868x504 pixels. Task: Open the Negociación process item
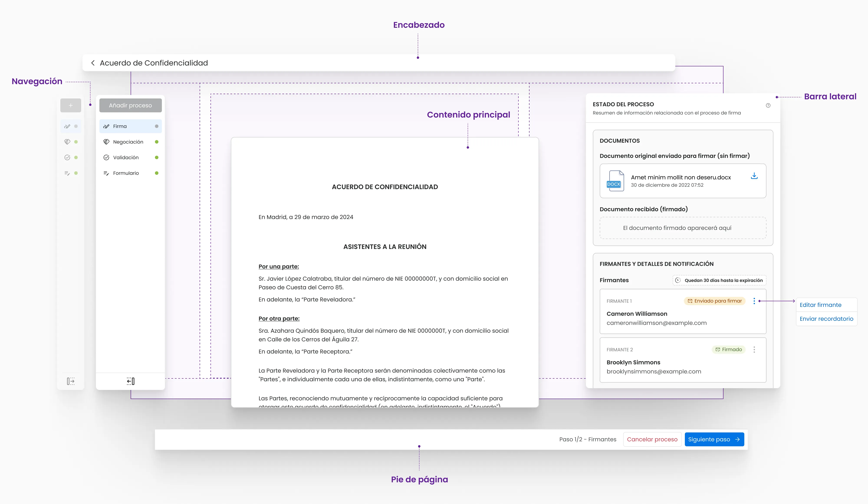[131, 142]
